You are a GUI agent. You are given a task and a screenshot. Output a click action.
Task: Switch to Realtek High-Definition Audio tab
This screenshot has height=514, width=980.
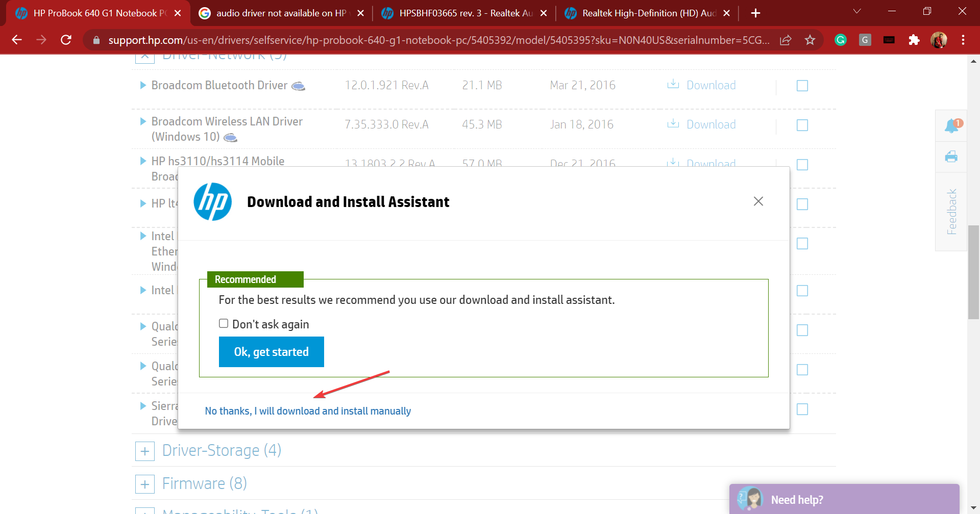click(x=648, y=13)
